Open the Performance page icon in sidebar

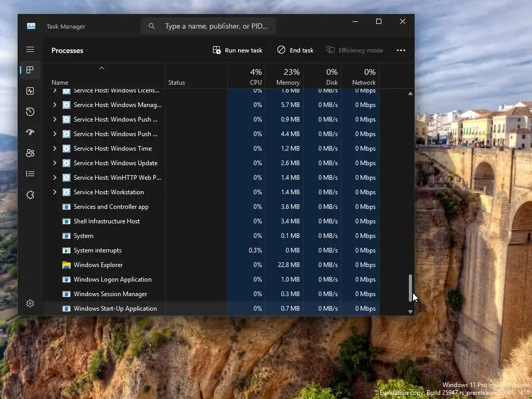point(30,91)
